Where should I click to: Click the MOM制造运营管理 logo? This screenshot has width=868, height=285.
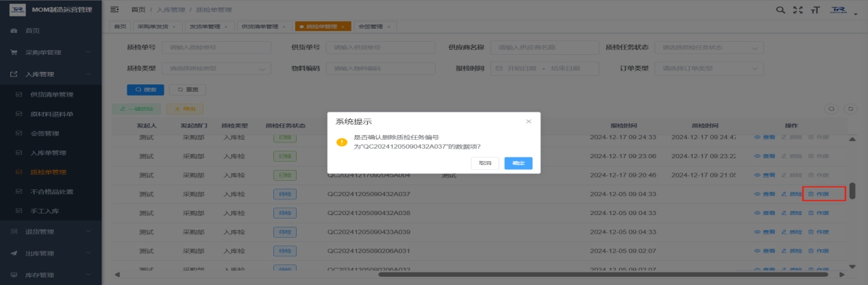pos(51,10)
